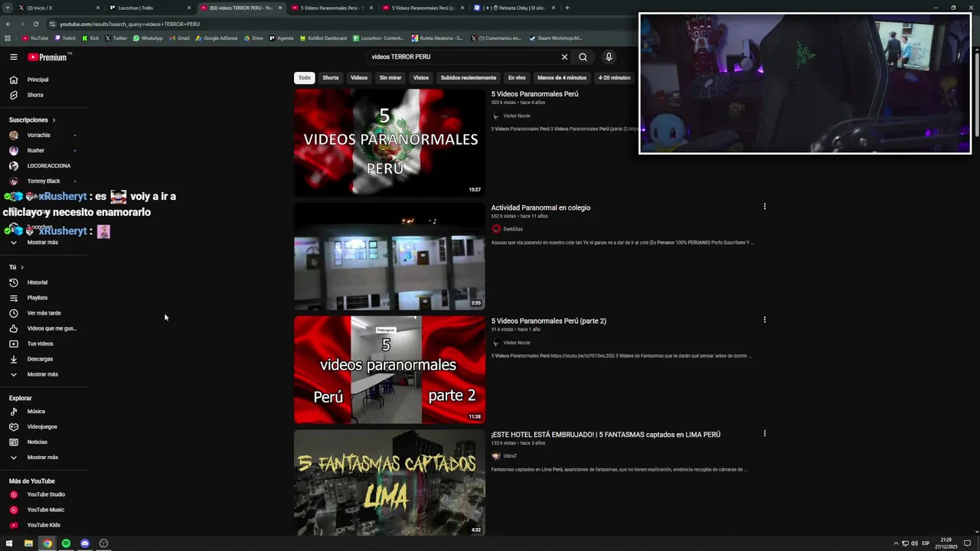Open title ¡ESTE HOTEL ESTÁ EMBRUJADO!
The image size is (980, 551).
click(x=606, y=435)
